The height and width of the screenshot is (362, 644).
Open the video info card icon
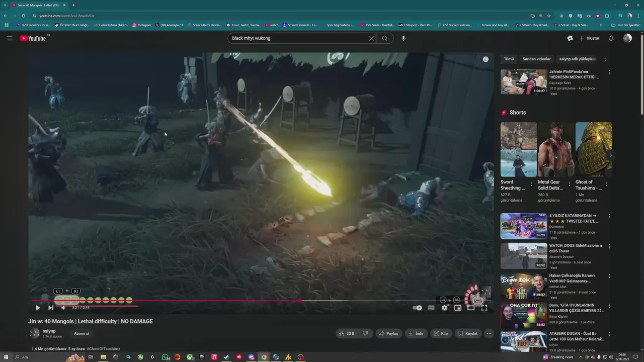pos(486,59)
